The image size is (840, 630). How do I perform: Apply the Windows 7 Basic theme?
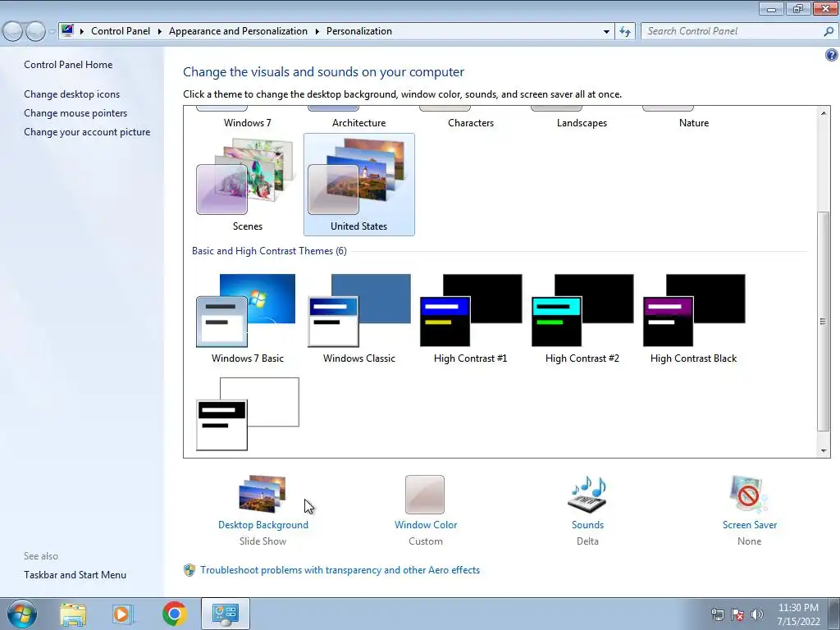point(247,319)
